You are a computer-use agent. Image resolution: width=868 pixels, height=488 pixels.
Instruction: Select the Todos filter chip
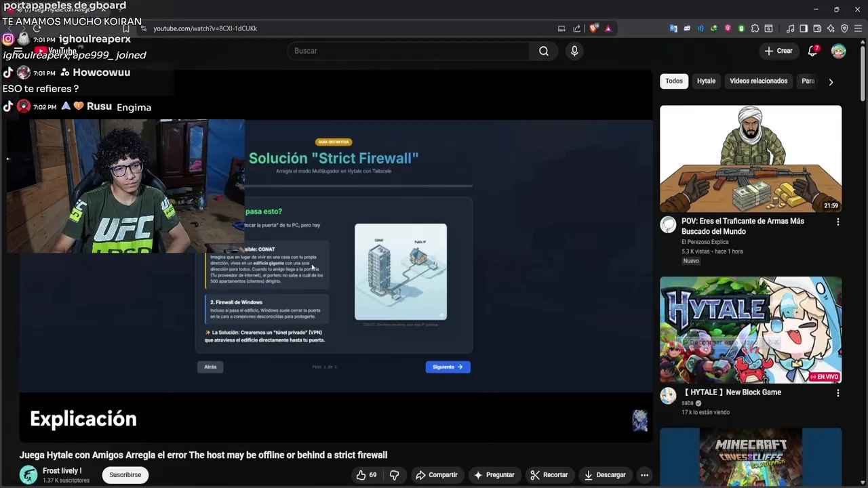674,81
